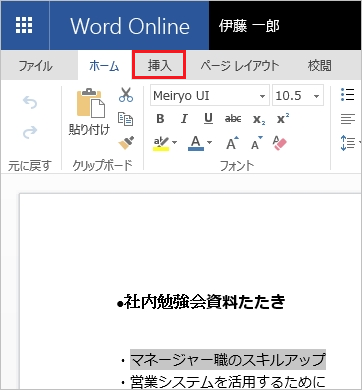The image size is (362, 390).
Task: Click the line 営業システムを活用するために
Action: point(228,382)
